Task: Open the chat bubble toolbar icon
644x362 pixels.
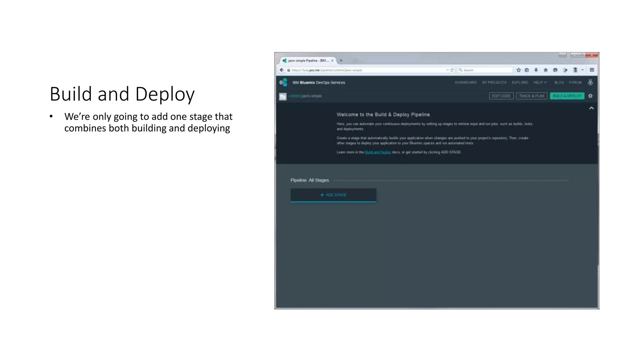Action: pos(555,70)
